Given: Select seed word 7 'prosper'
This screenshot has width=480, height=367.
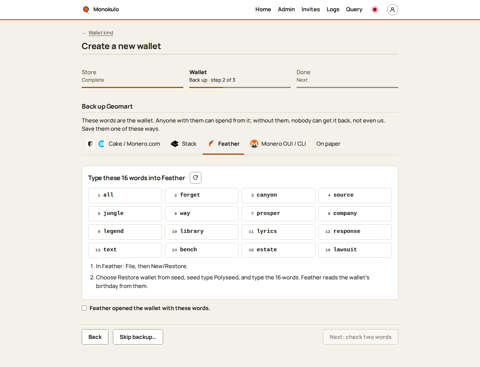Looking at the screenshot, I should coord(278,213).
